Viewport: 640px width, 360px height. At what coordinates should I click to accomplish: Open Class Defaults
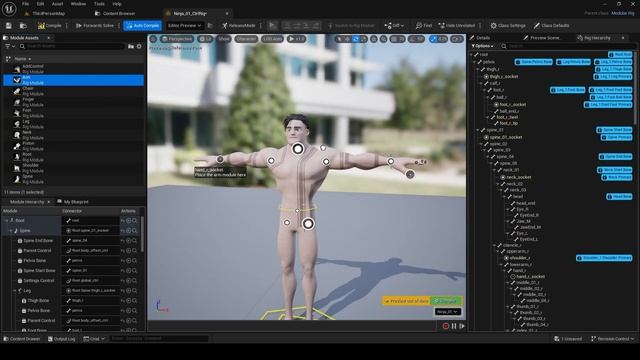coord(551,26)
